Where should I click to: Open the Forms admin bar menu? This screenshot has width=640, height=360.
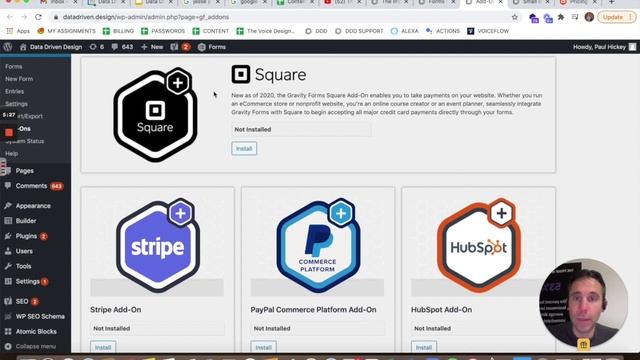coord(212,47)
